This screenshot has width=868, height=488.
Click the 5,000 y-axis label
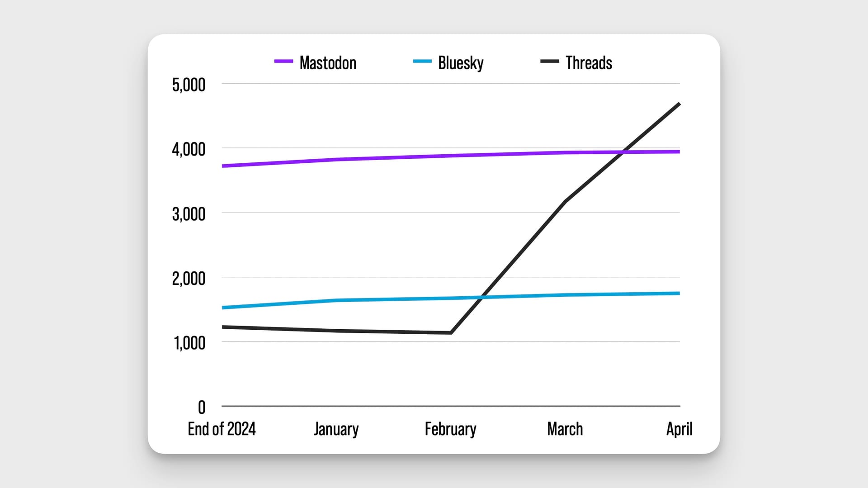189,85
